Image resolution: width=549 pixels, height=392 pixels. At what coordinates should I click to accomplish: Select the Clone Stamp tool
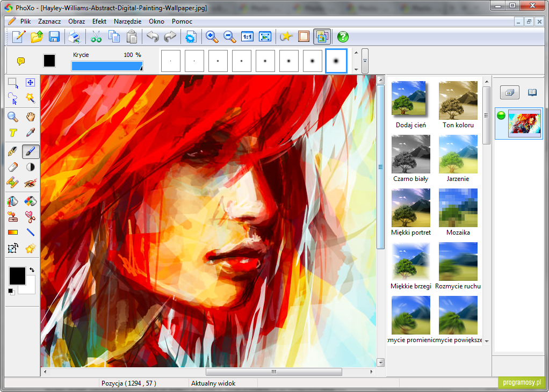point(13,217)
